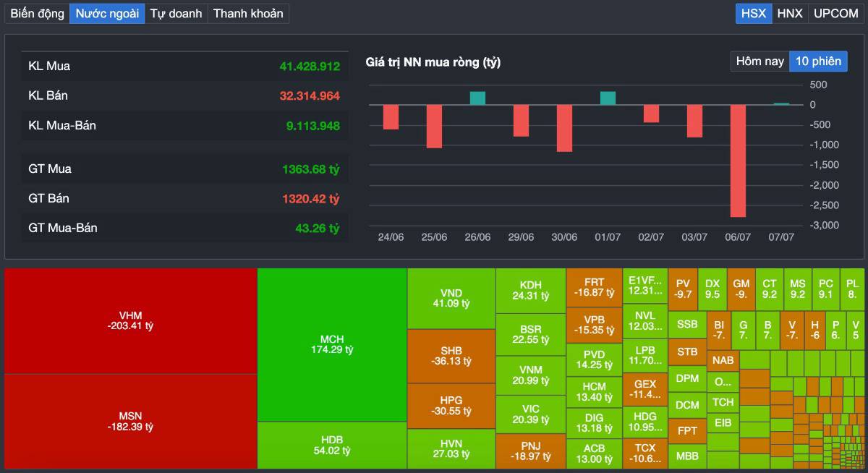Open the VHM treemap tile
This screenshot has width=868, height=473.
click(x=130, y=321)
